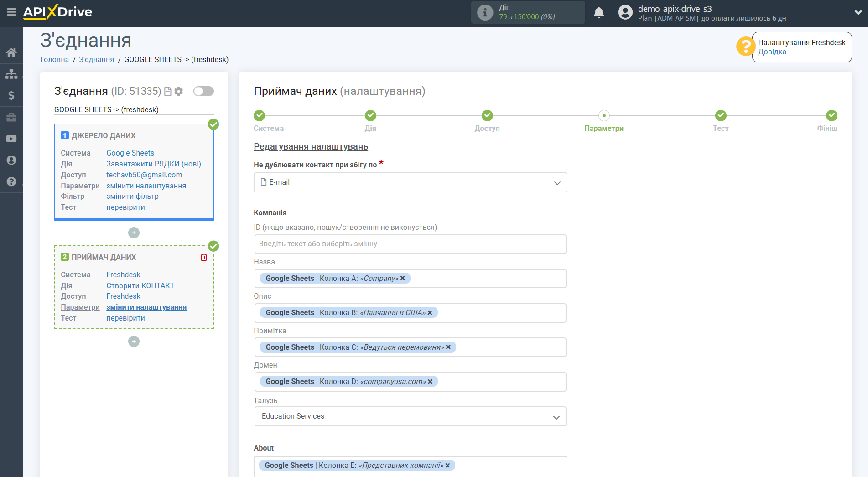868x477 pixels.
Task: Remove the Company variable tag
Action: tap(403, 278)
